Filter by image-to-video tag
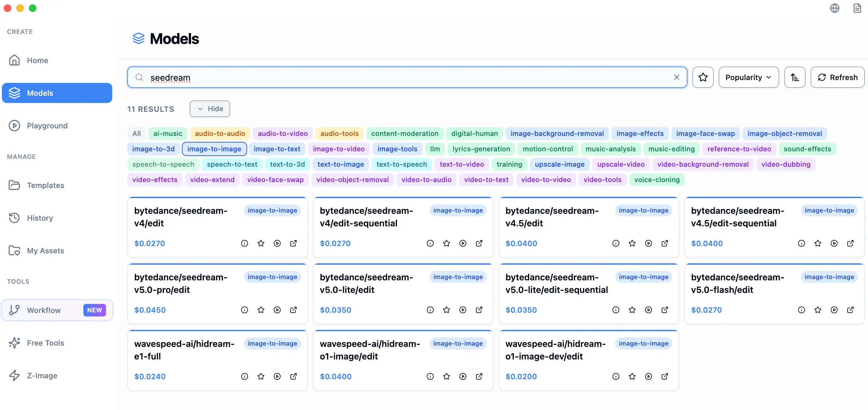 pos(339,149)
